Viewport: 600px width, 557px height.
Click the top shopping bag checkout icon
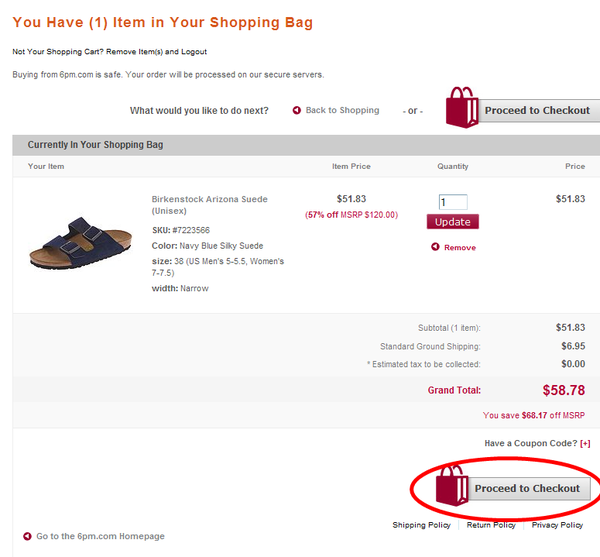coord(462,107)
